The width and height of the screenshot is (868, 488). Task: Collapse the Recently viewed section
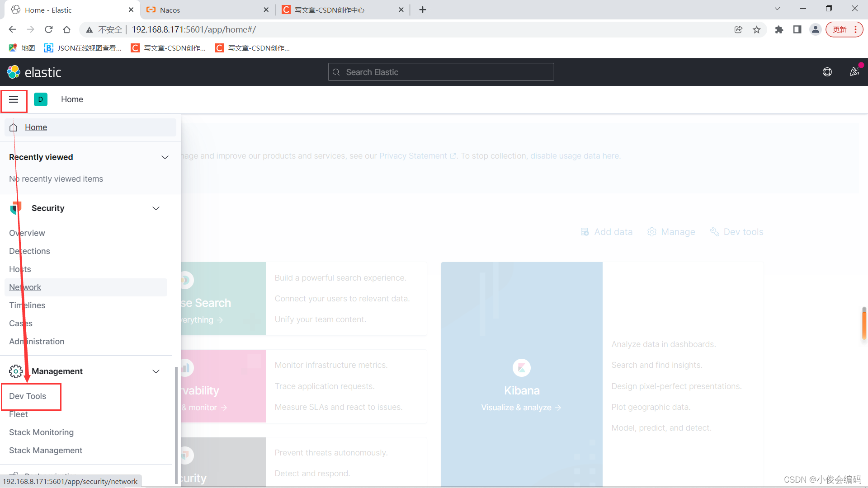click(x=165, y=157)
